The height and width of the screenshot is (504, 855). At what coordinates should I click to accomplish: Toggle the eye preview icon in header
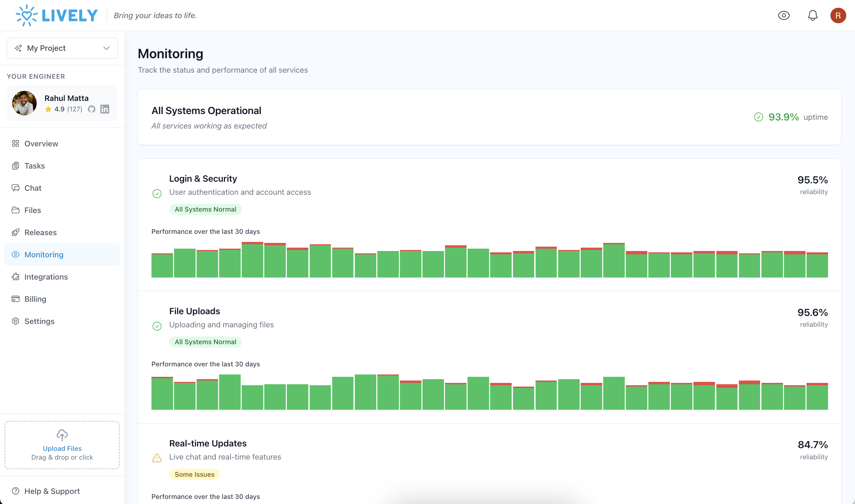[x=784, y=15]
